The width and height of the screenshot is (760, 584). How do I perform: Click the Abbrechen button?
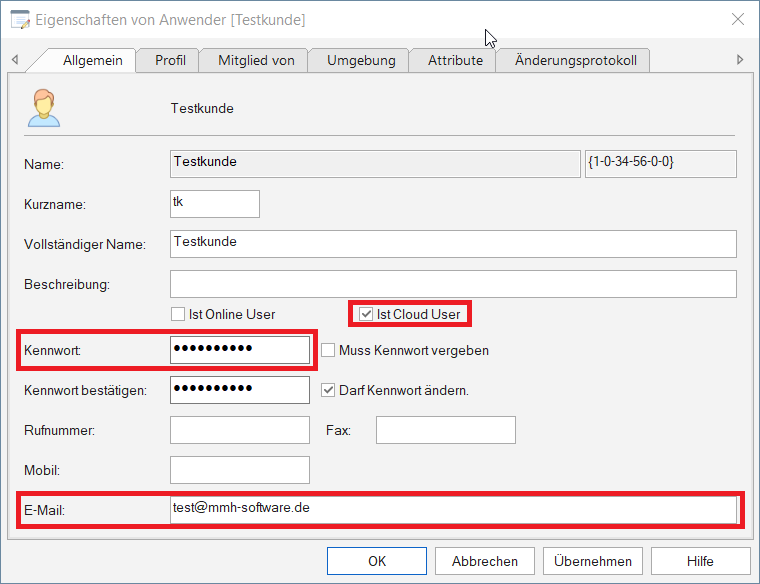484,561
